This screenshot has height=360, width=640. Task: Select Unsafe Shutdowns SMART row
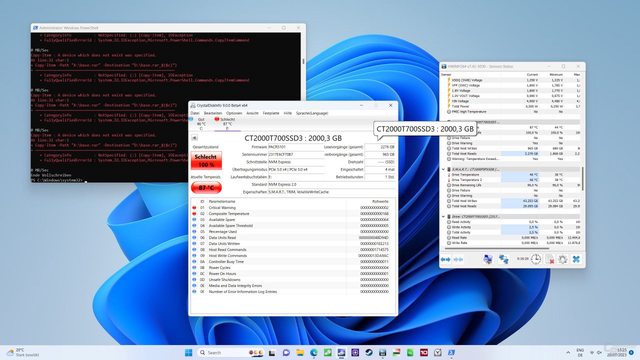(x=291, y=280)
